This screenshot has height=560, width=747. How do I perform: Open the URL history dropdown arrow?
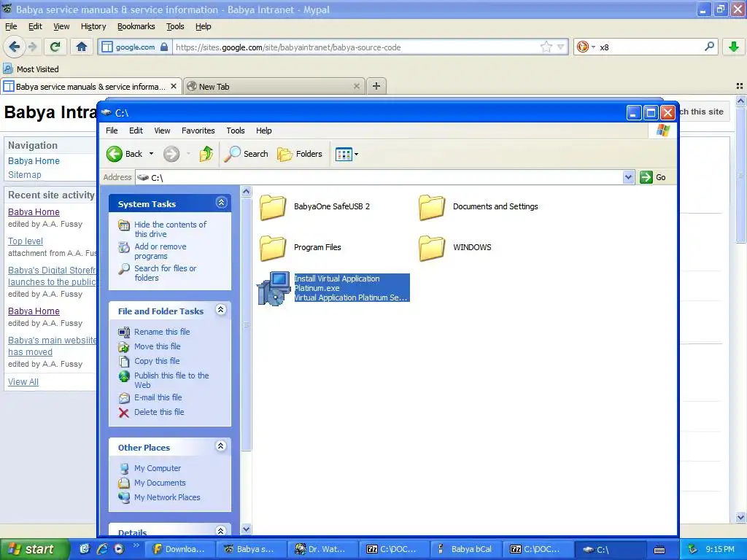561,47
